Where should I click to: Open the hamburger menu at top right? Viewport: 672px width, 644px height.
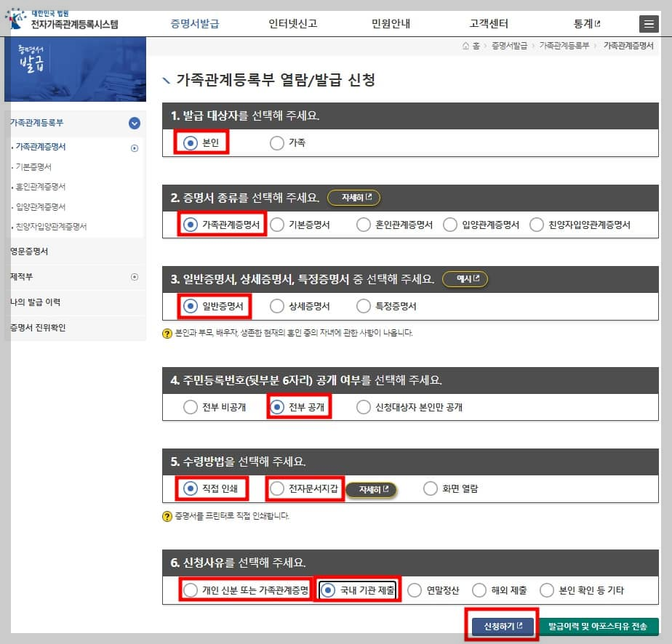pyautogui.click(x=649, y=23)
